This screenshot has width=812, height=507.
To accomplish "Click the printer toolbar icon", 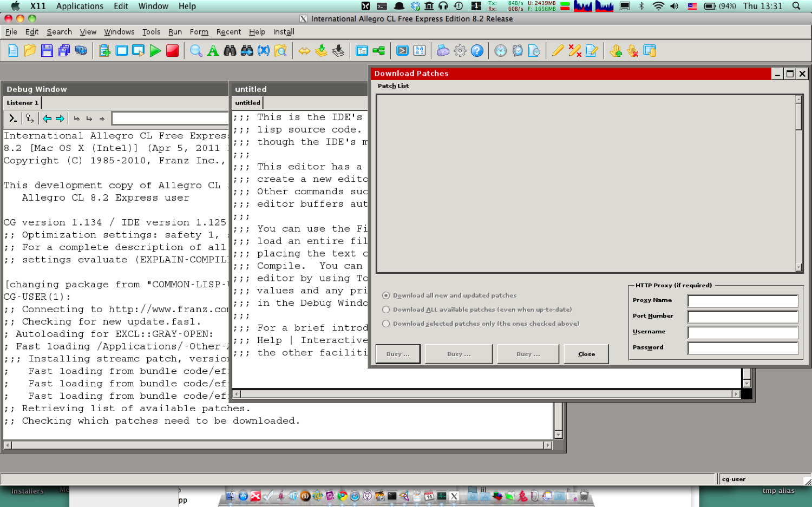I will click(x=443, y=51).
